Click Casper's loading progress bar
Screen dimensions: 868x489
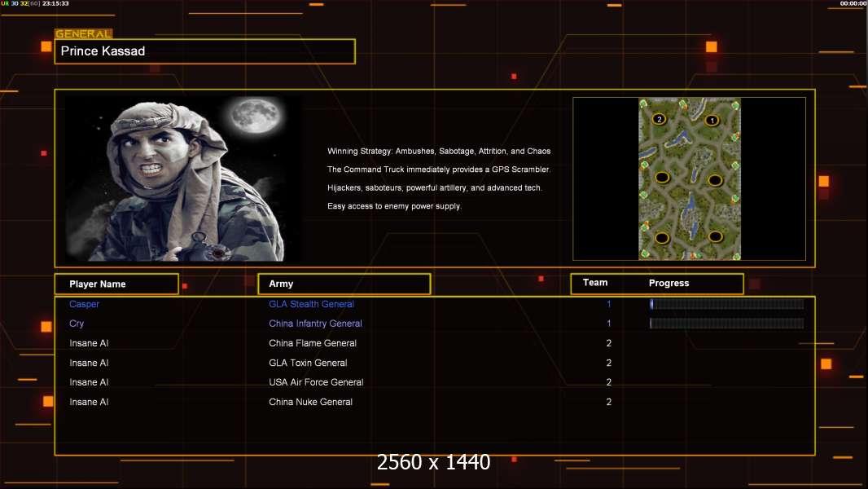pos(727,303)
